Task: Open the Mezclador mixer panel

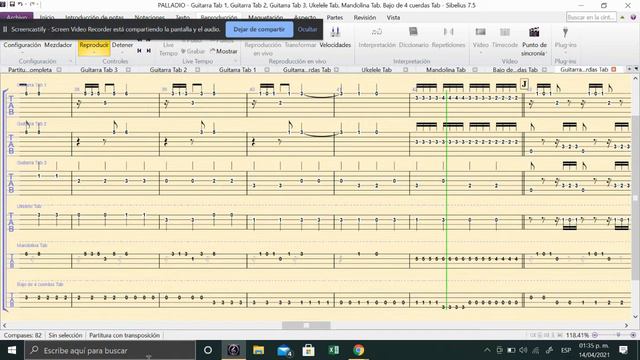Action: [58, 45]
